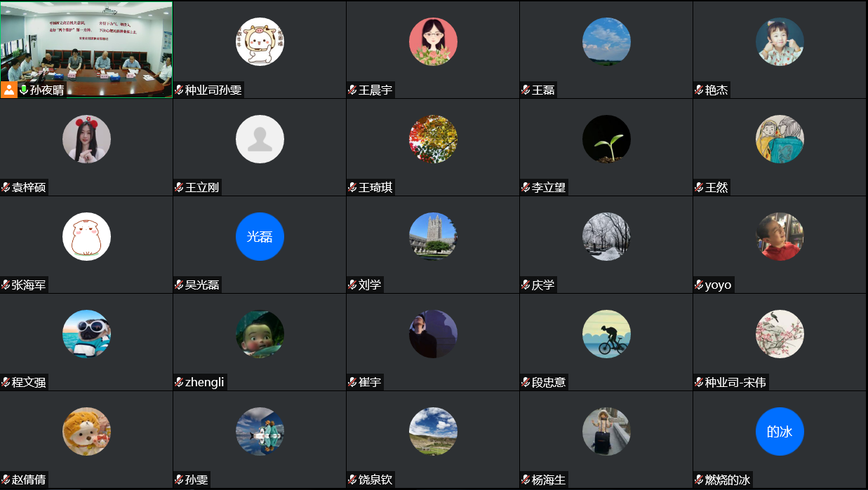Select the cartoon cow avatar of 种业司孙雯
The height and width of the screenshot is (490, 868).
(260, 41)
